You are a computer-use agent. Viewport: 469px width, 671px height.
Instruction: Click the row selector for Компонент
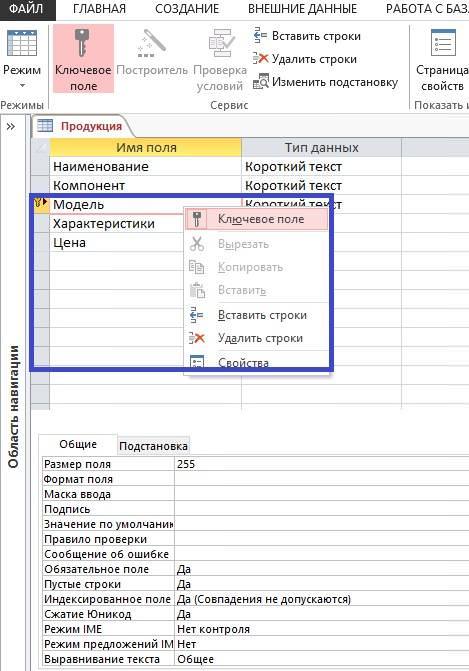click(x=41, y=185)
